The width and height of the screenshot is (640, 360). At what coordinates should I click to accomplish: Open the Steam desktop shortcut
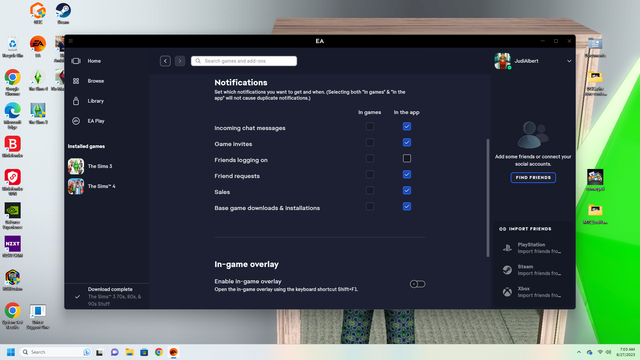pyautogui.click(x=63, y=13)
